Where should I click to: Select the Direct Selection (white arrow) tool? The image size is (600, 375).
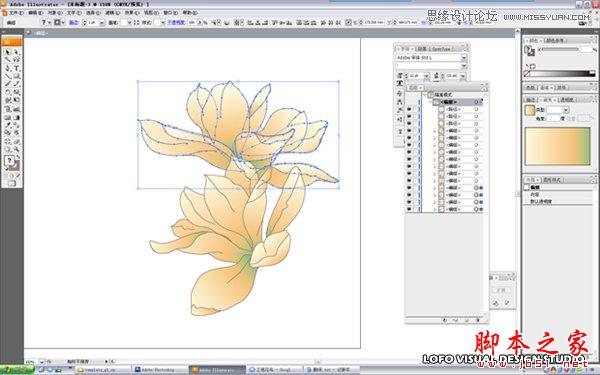16,52
